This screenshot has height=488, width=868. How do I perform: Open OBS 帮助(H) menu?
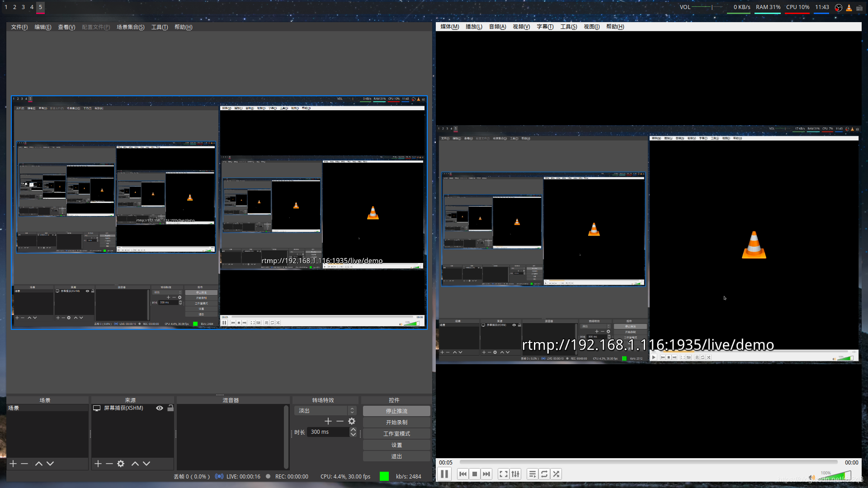pos(184,27)
